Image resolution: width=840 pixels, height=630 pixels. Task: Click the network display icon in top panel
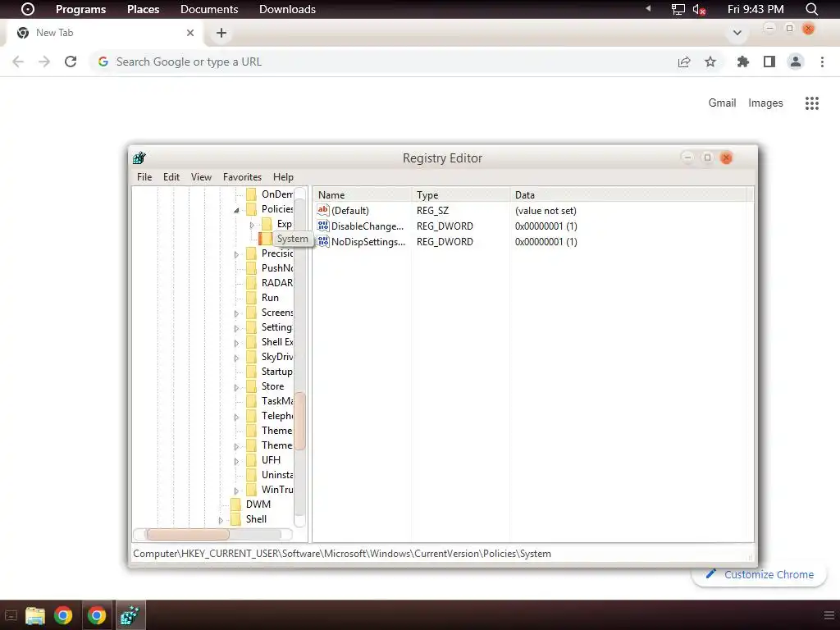pyautogui.click(x=678, y=9)
